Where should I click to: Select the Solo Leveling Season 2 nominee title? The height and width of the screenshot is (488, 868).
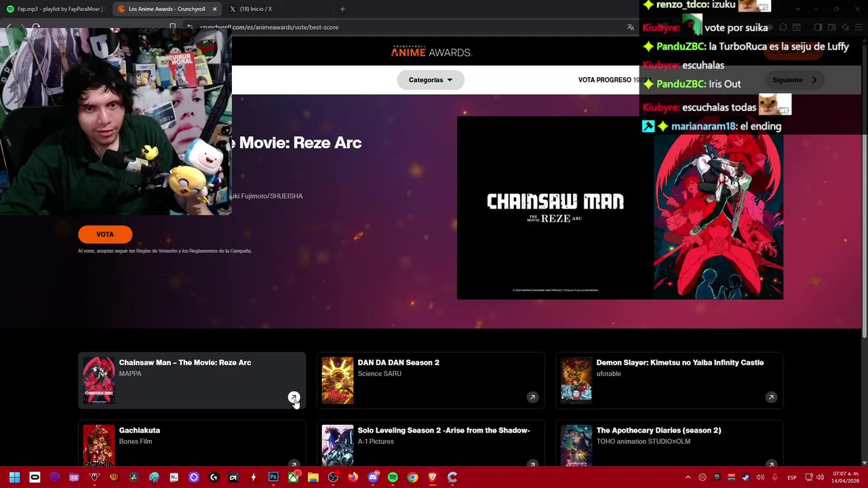(x=443, y=430)
